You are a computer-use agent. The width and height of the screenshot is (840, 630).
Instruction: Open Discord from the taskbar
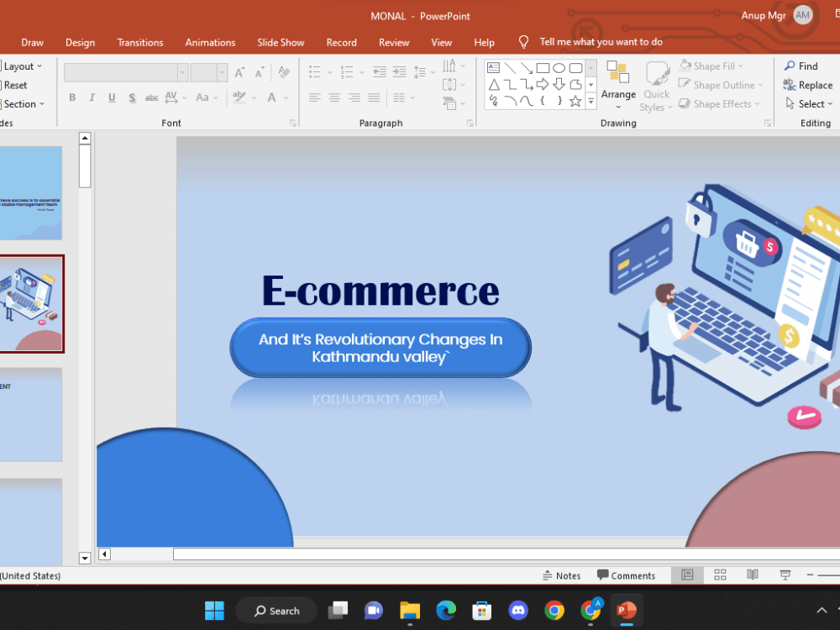point(518,610)
